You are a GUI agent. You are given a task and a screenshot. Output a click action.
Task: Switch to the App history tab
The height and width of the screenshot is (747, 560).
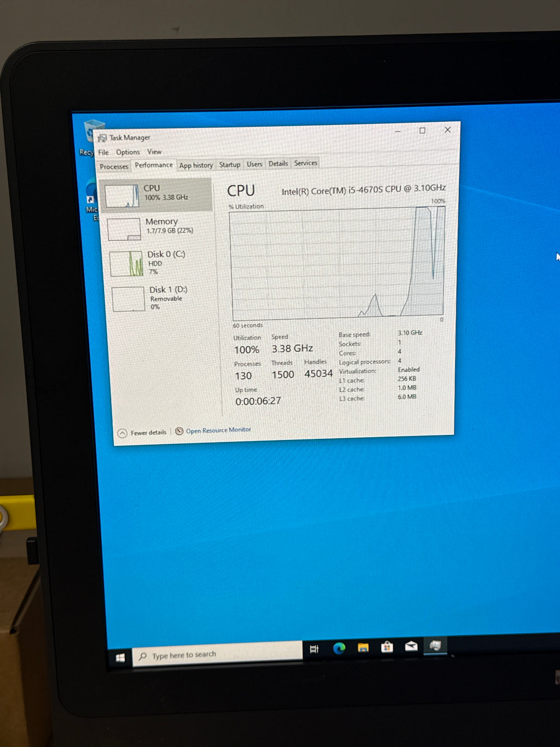tap(196, 165)
